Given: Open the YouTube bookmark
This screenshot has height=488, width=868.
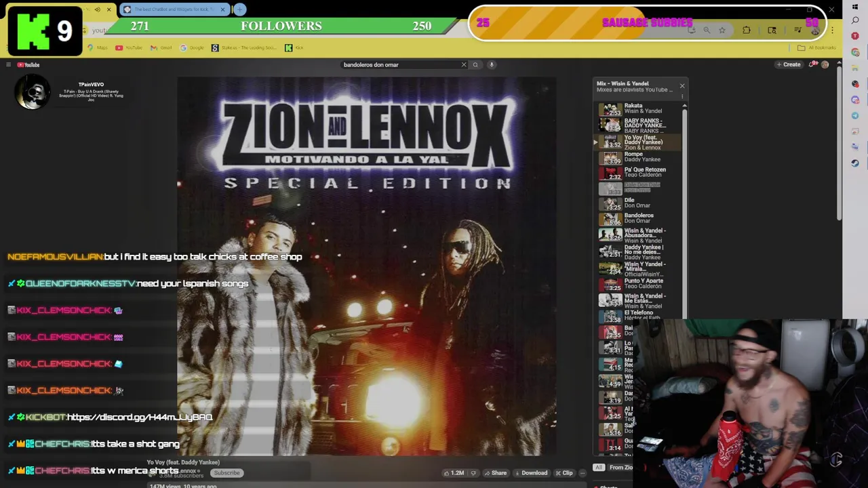Looking at the screenshot, I should [129, 47].
